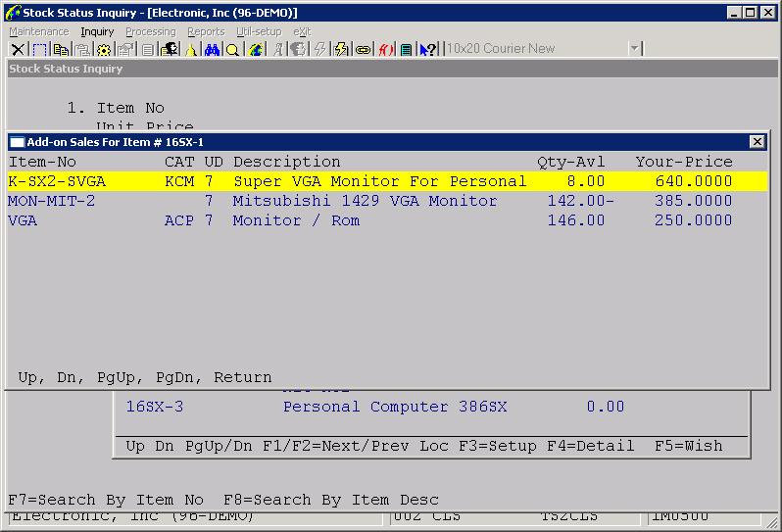
Task: Open the Inquiry menu
Action: (97, 32)
